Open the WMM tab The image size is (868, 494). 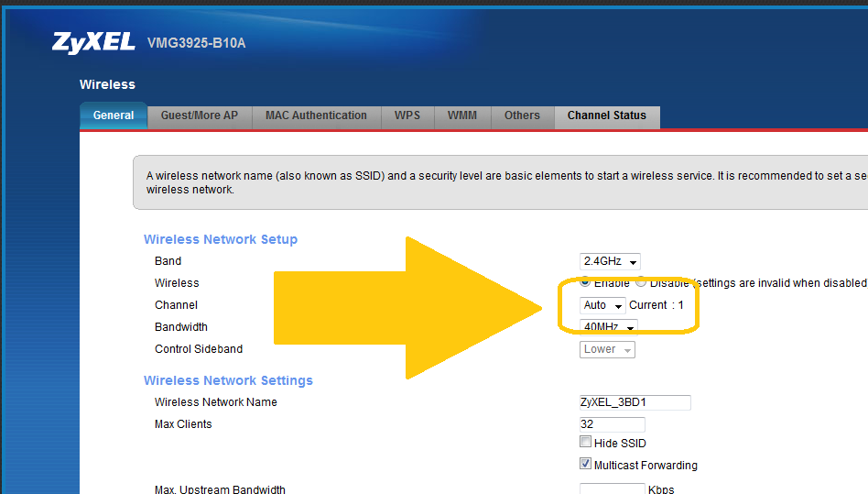(462, 115)
